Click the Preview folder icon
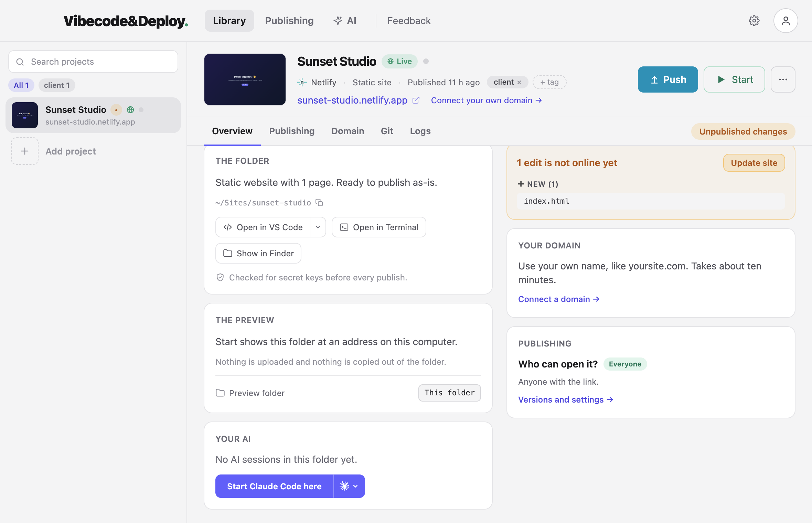 [x=220, y=393]
